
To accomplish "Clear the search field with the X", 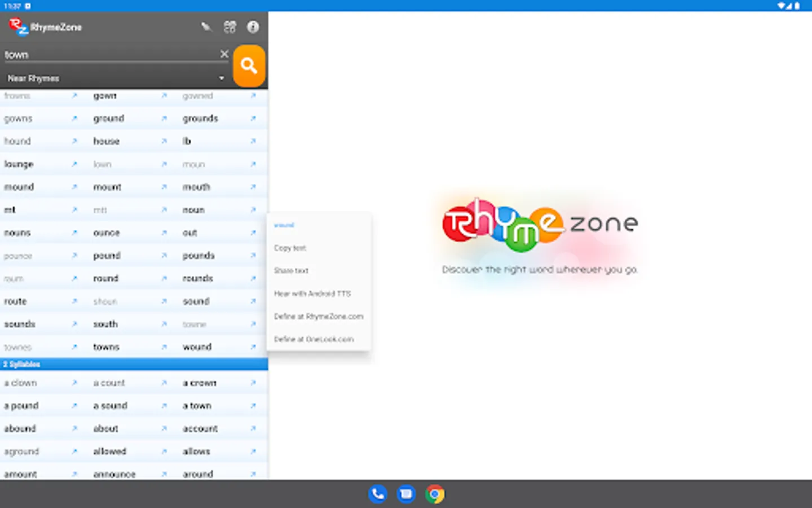I will coord(224,54).
